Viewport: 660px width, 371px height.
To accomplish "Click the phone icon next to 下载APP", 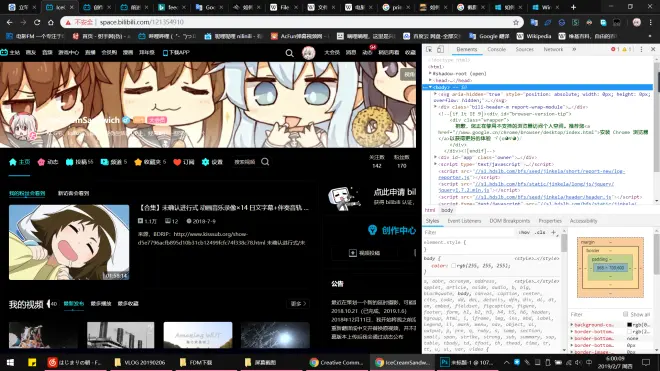I will click(x=165, y=53).
